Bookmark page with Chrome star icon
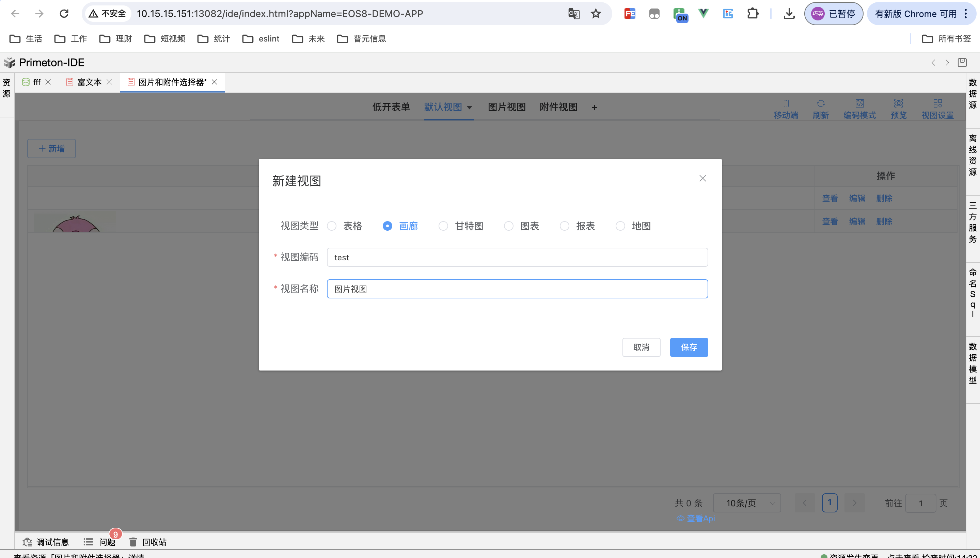 pos(595,14)
